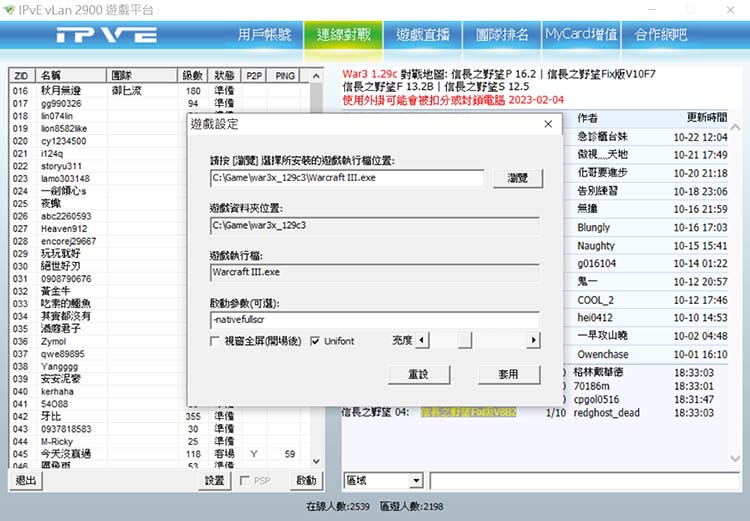
Task: Click the 退出 exit button
Action: coord(26,480)
